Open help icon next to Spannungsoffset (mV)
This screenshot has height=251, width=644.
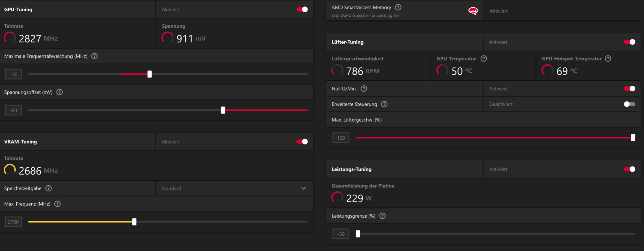60,92
